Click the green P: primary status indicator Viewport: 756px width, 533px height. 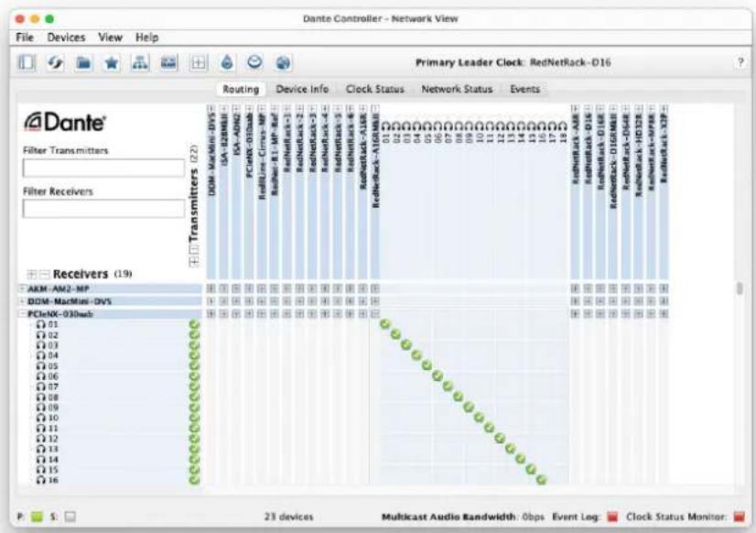point(37,517)
